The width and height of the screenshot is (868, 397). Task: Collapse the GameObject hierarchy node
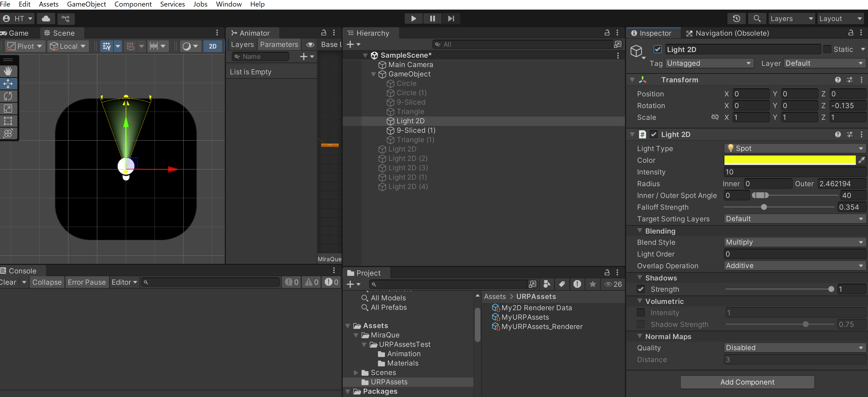tap(373, 74)
